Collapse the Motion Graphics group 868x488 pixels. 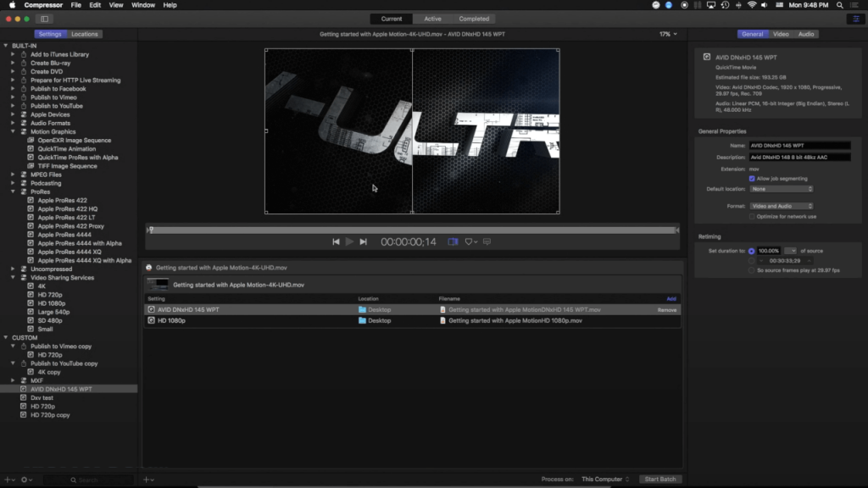click(13, 131)
